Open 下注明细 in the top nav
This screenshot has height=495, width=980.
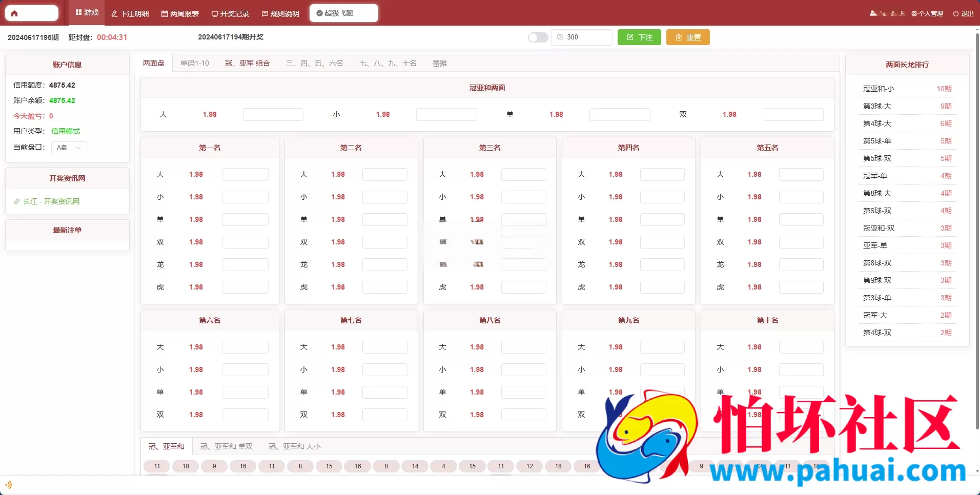[x=130, y=14]
